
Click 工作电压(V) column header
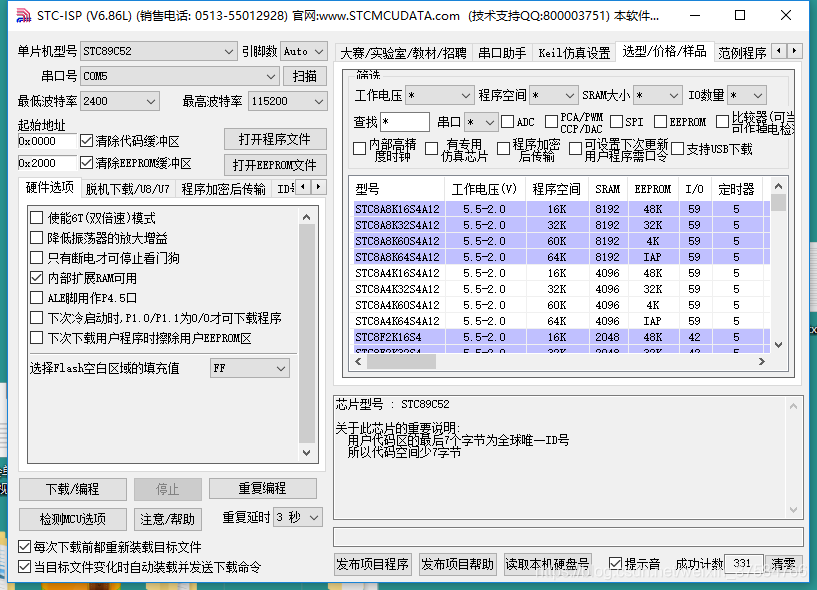485,189
